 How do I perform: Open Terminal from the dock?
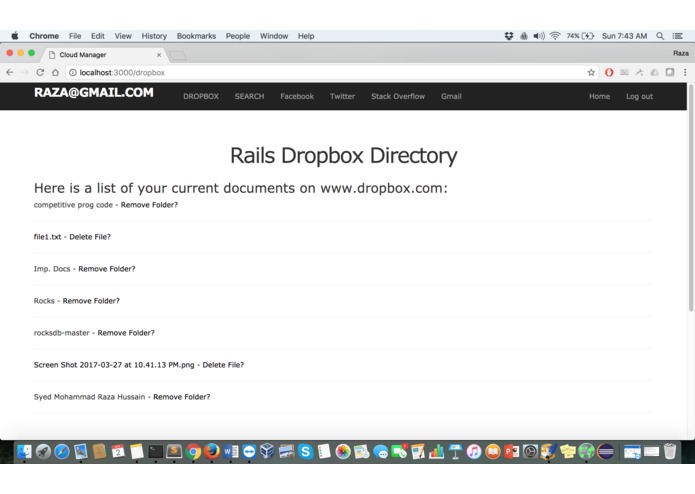tap(156, 451)
